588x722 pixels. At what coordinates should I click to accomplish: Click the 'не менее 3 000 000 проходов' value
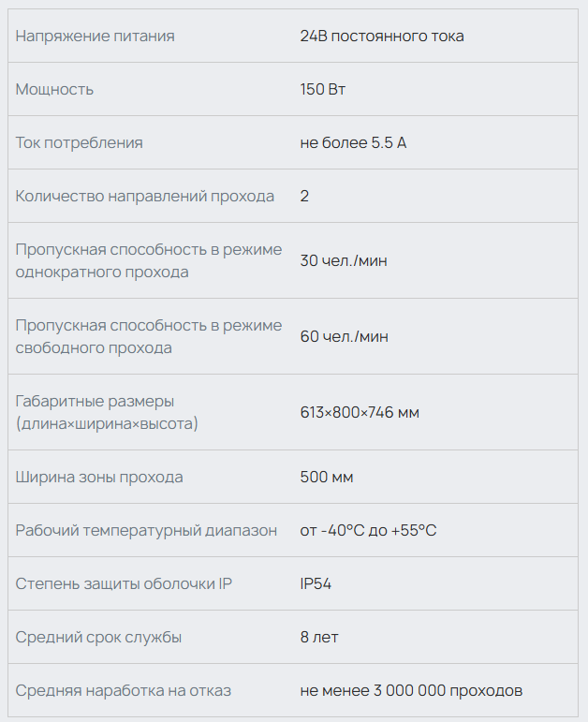click(x=411, y=691)
